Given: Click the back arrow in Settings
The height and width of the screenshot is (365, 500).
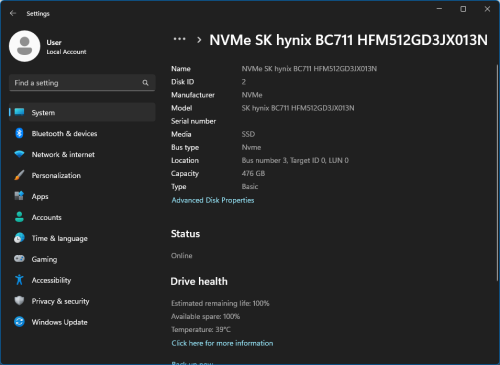Looking at the screenshot, I should (13, 13).
